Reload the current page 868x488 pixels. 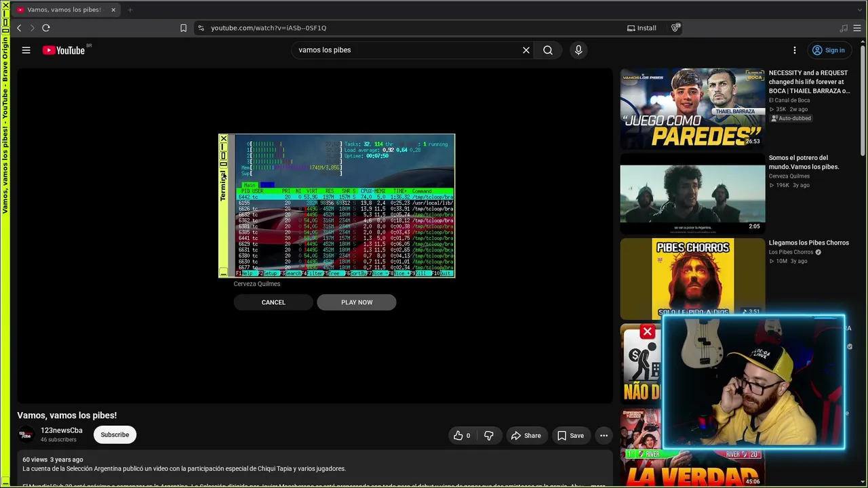[46, 28]
